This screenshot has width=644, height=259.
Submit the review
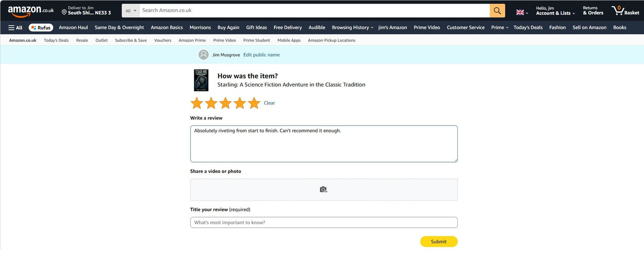(x=439, y=241)
